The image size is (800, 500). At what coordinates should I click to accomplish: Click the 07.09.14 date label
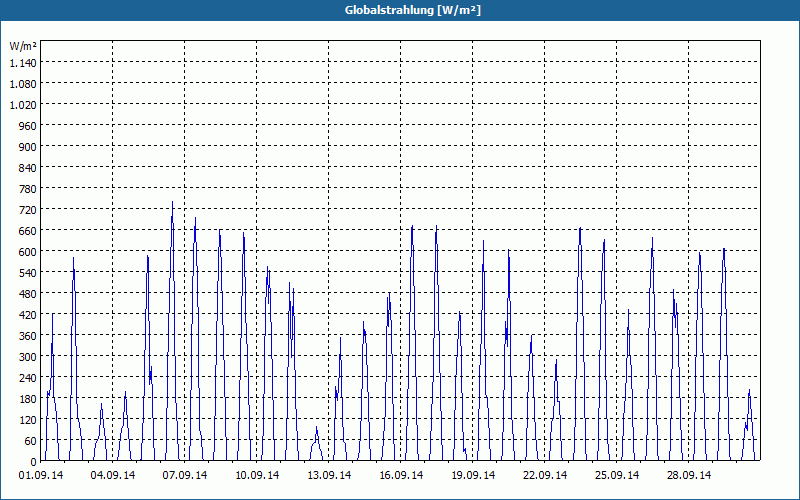(x=185, y=475)
